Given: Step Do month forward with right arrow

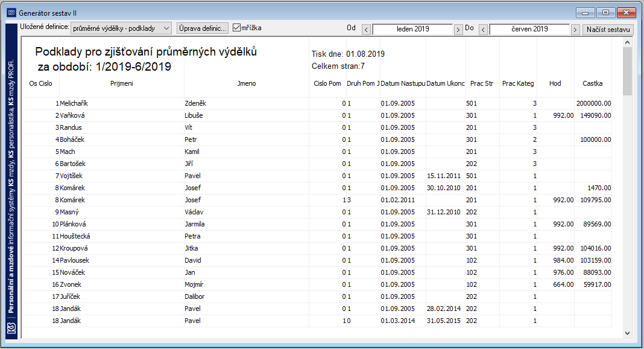Looking at the screenshot, I should [x=575, y=30].
